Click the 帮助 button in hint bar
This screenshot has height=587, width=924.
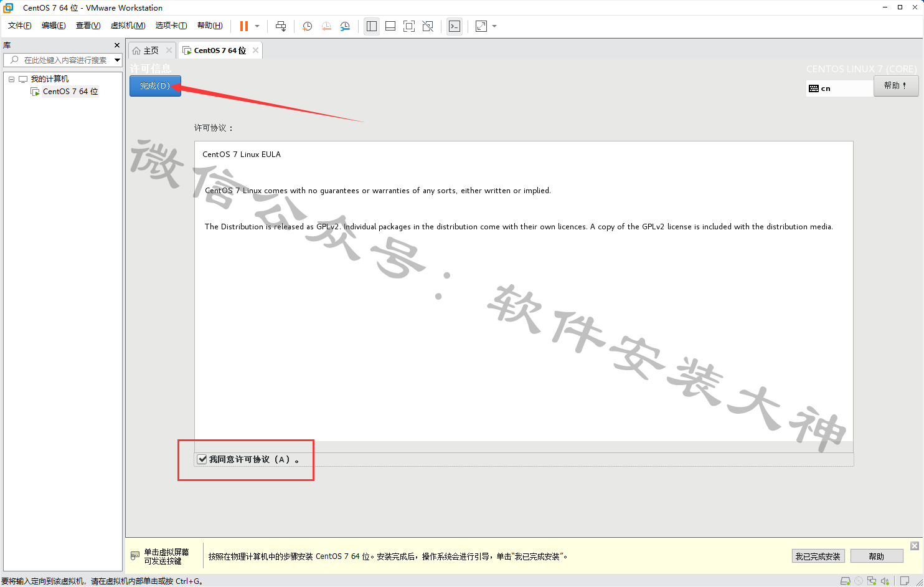pyautogui.click(x=877, y=556)
